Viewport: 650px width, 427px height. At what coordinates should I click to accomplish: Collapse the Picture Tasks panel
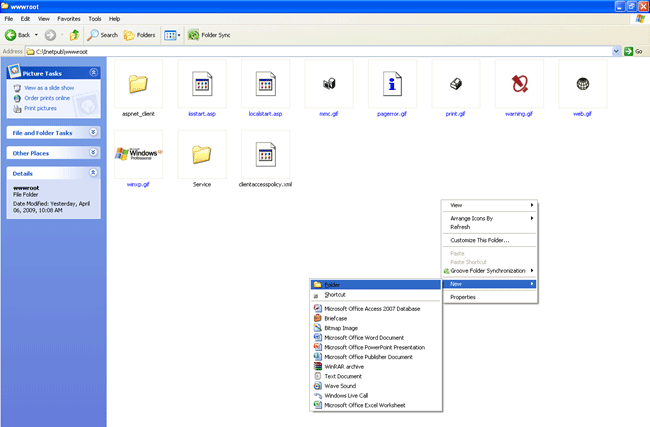94,73
